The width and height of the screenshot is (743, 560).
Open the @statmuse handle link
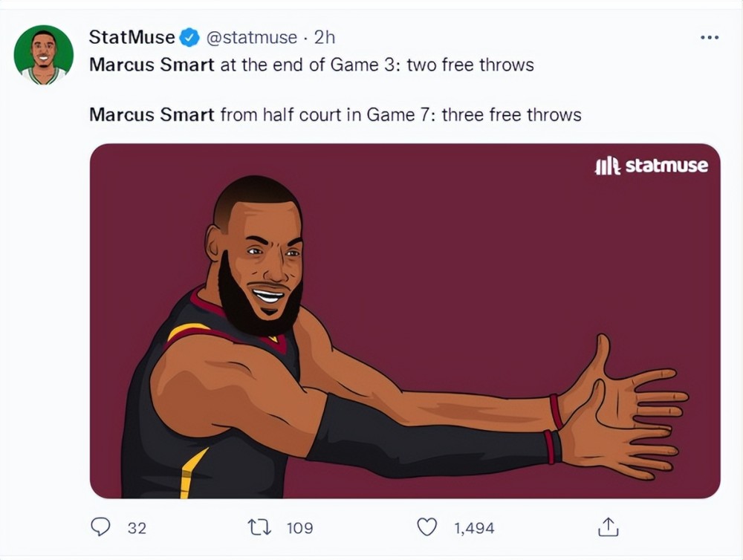tap(251, 37)
